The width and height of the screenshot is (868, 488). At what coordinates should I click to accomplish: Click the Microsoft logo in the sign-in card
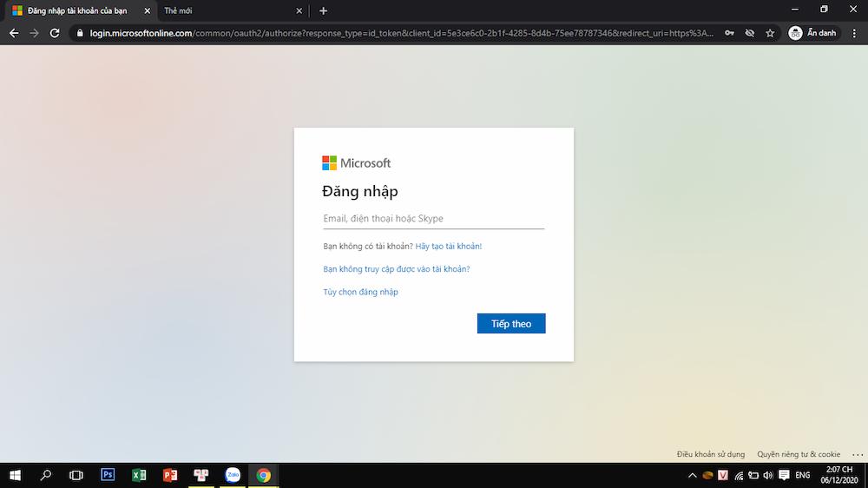357,163
